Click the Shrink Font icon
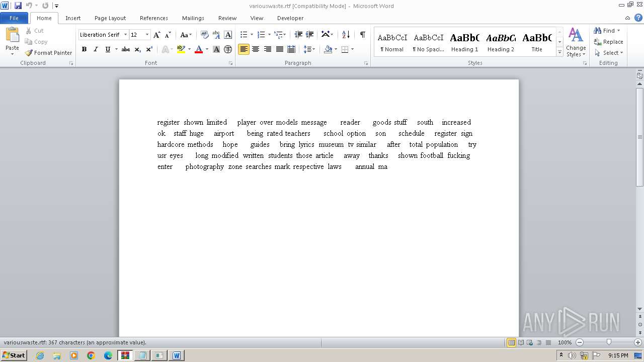The image size is (644, 362). (168, 35)
